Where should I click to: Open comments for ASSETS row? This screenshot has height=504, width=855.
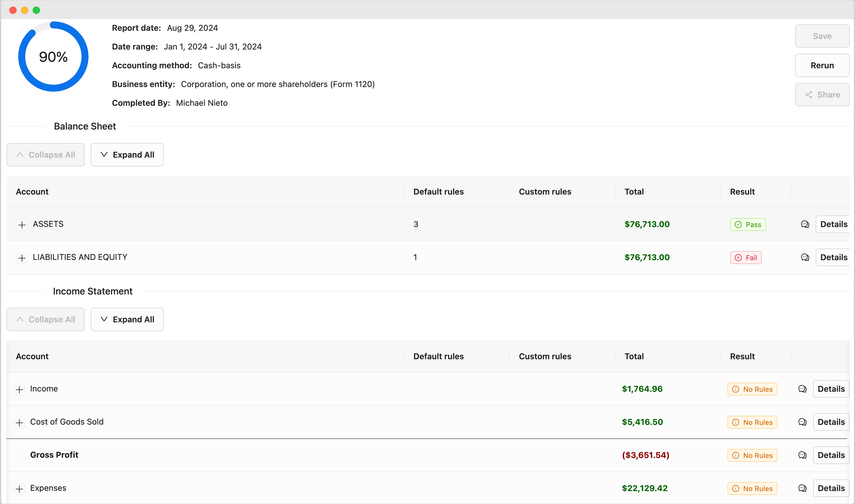click(x=805, y=224)
